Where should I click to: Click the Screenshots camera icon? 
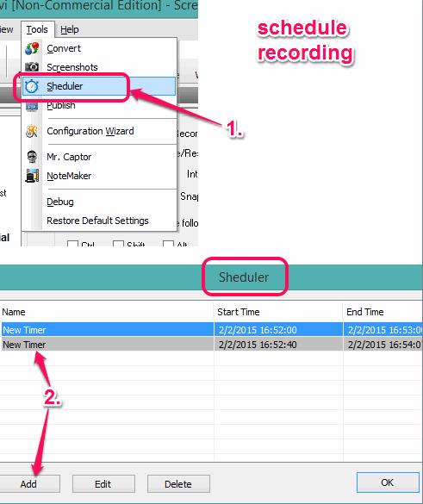pos(32,67)
